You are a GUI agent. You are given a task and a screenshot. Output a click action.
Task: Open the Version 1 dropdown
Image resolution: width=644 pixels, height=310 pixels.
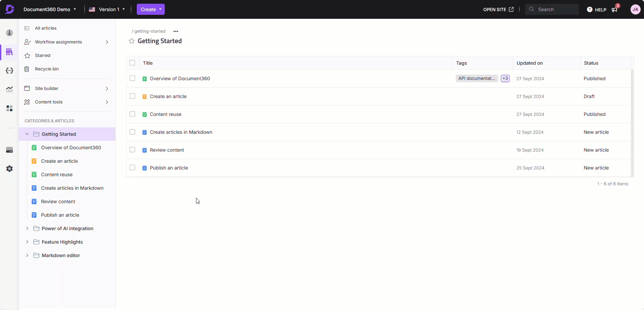pos(107,9)
